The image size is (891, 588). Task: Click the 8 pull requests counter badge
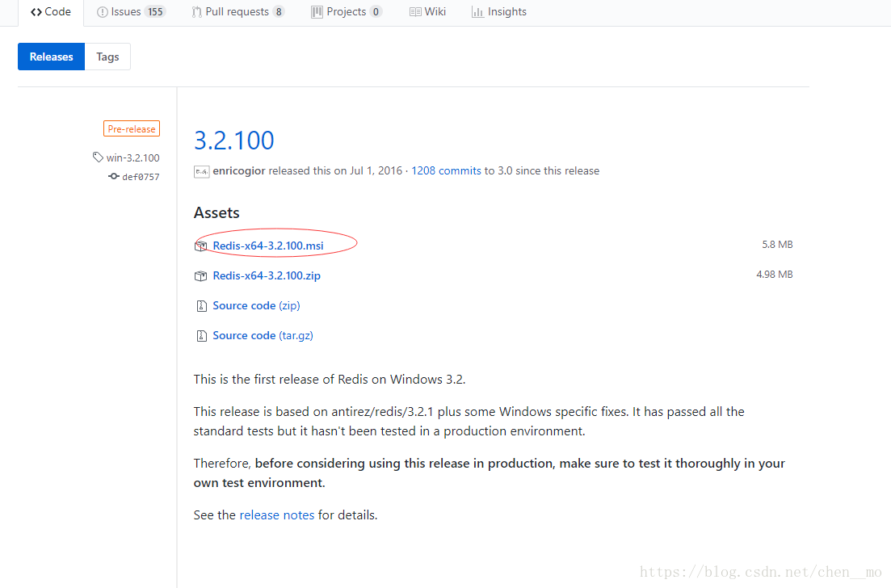click(x=279, y=12)
